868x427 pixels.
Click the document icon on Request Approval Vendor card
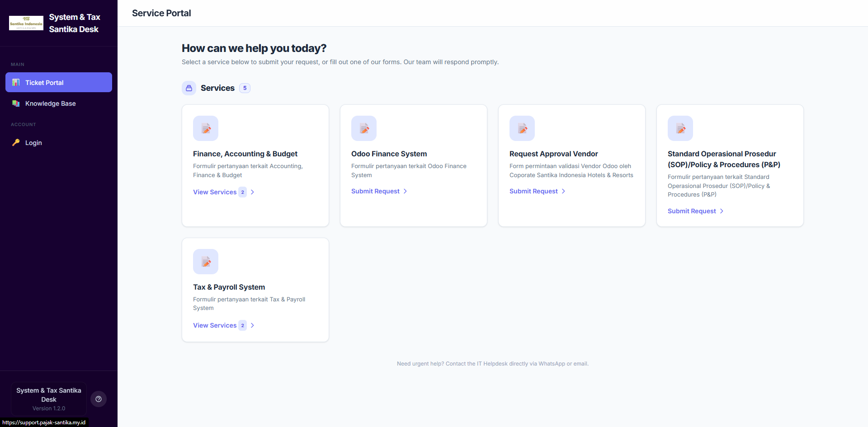522,128
